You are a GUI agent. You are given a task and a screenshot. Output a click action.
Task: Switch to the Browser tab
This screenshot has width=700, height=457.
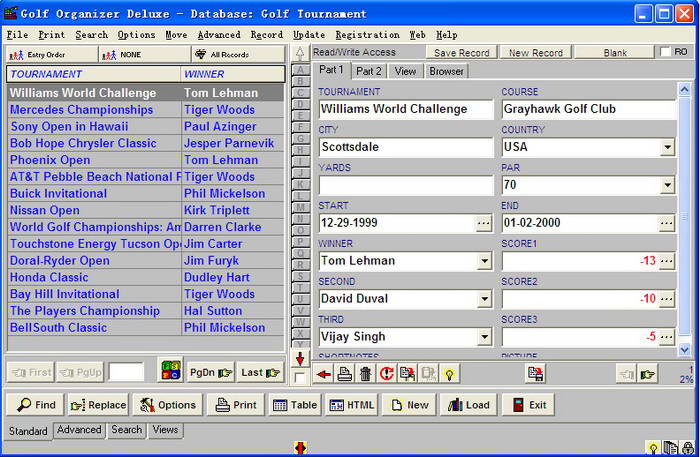point(446,71)
